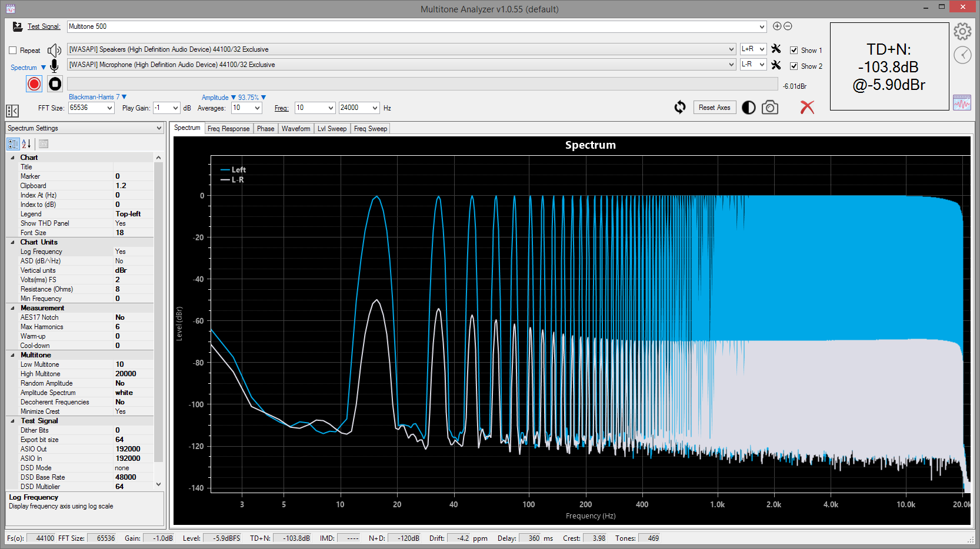The height and width of the screenshot is (549, 980).
Task: Open input device wrench settings beside L-R
Action: click(776, 65)
